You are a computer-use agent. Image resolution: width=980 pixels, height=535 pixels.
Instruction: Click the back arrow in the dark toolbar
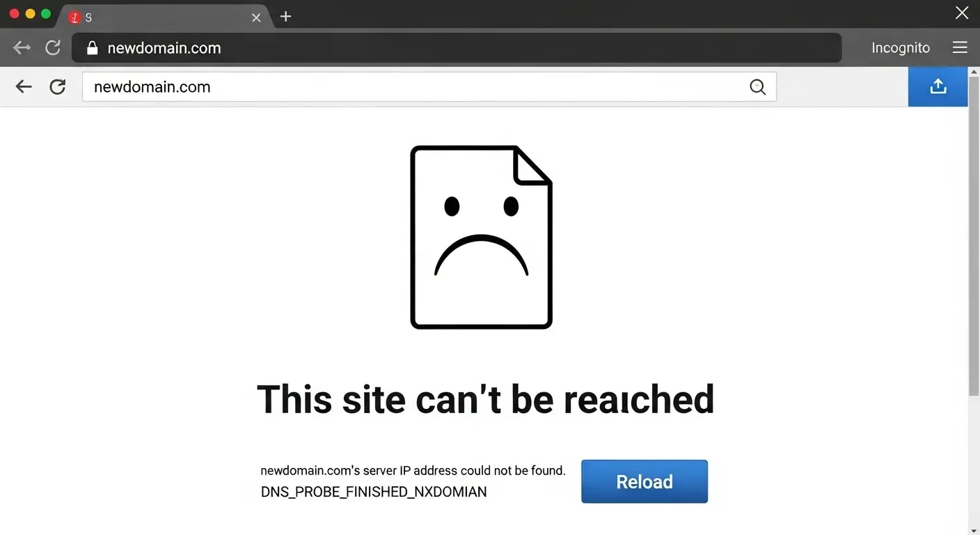point(22,47)
